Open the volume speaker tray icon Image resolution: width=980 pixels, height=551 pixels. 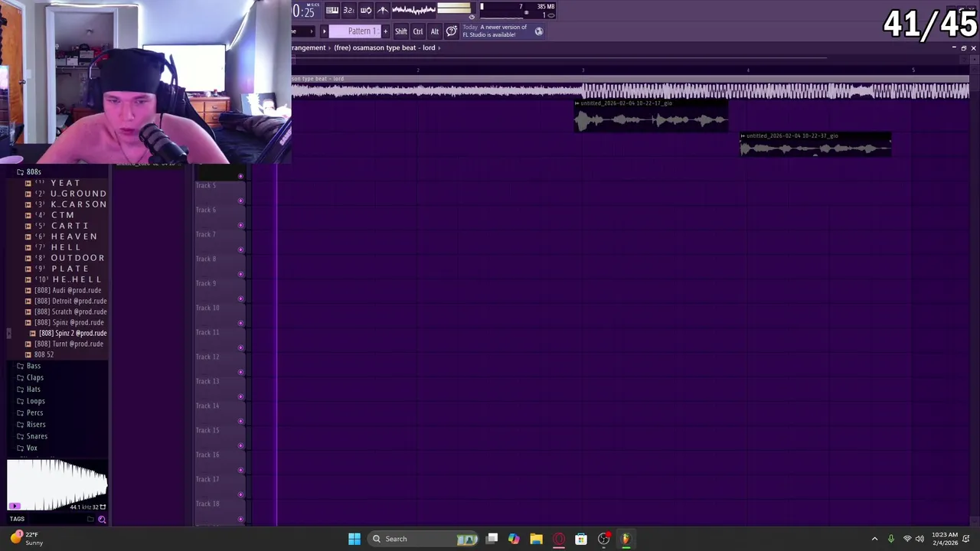(920, 539)
